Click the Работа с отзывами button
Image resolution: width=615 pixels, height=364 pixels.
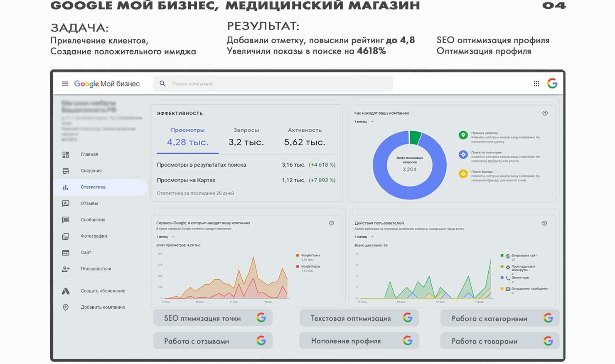click(x=213, y=341)
